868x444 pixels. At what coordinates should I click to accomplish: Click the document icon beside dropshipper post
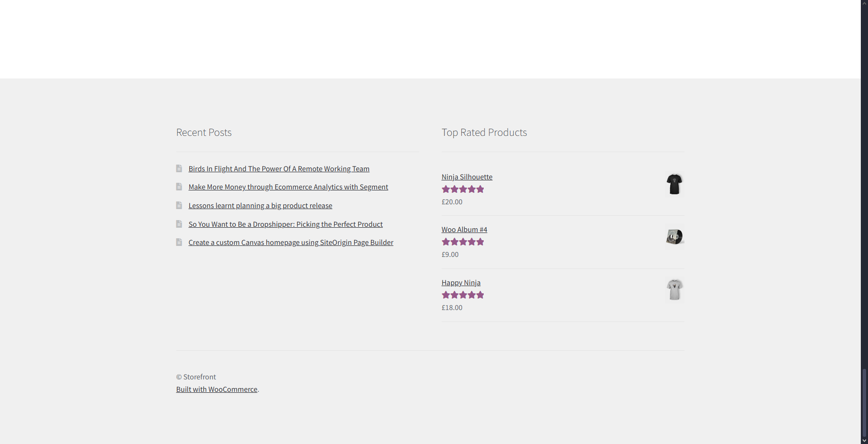coord(179,223)
